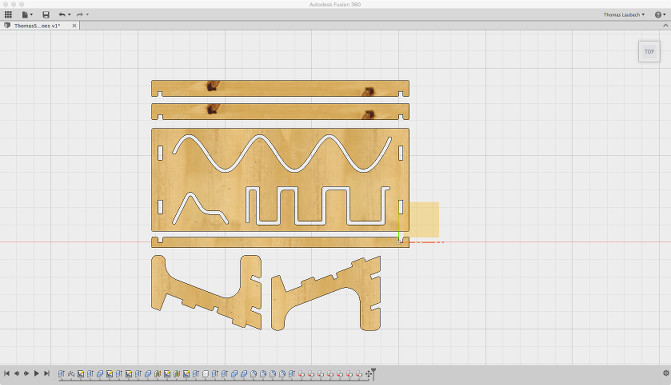Undo the last action
The width and height of the screenshot is (671, 385).
(x=62, y=15)
